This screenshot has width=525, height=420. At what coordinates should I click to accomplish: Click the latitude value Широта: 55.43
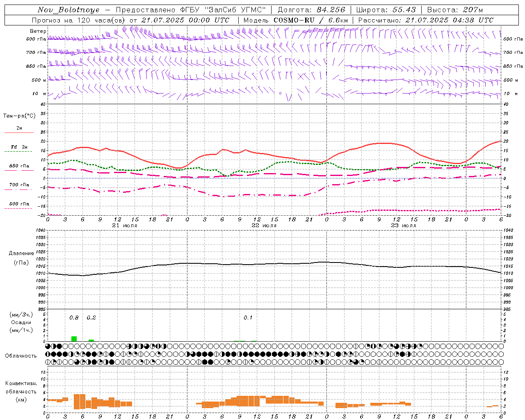coord(386,10)
